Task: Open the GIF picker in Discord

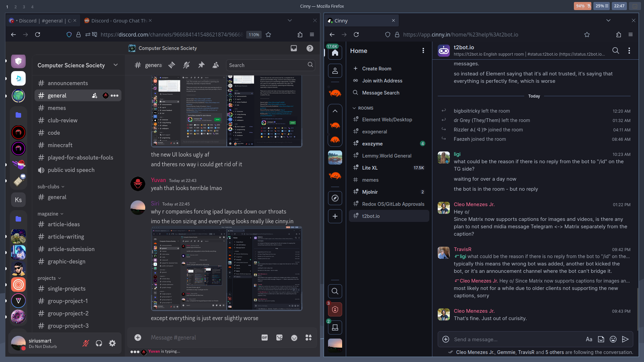Action: pos(265,338)
